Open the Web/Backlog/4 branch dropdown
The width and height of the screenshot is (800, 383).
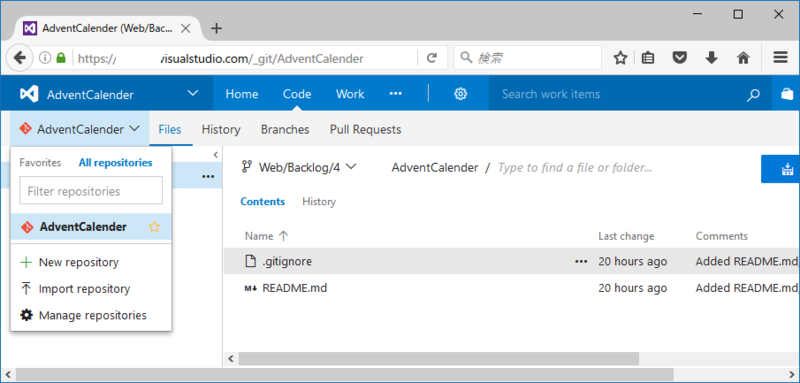pyautogui.click(x=299, y=167)
